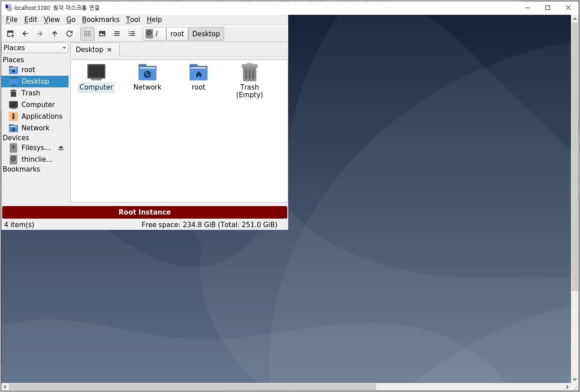
Task: Click the Desktop path bar button
Action: (x=206, y=34)
